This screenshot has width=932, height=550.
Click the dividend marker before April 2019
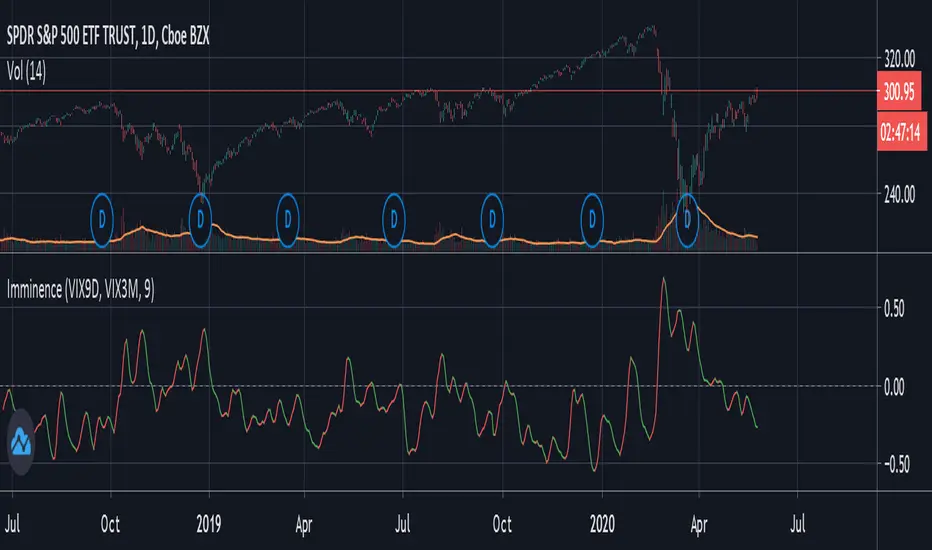(288, 220)
